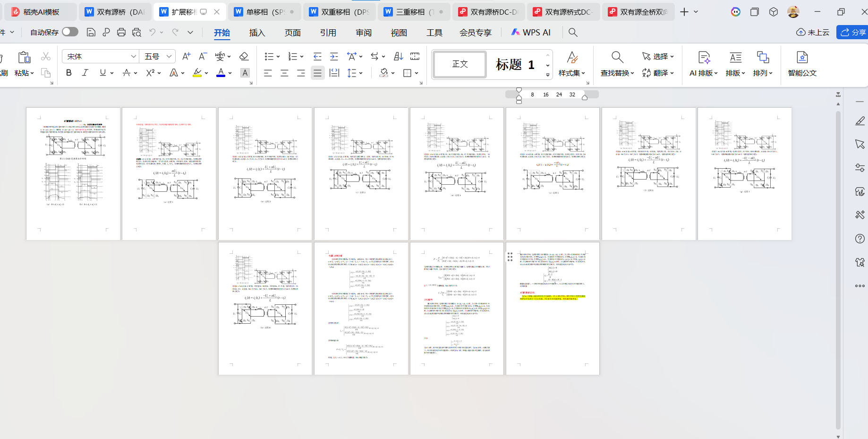Image resolution: width=868 pixels, height=439 pixels.
Task: Toggle justified text alignment
Action: (x=317, y=73)
